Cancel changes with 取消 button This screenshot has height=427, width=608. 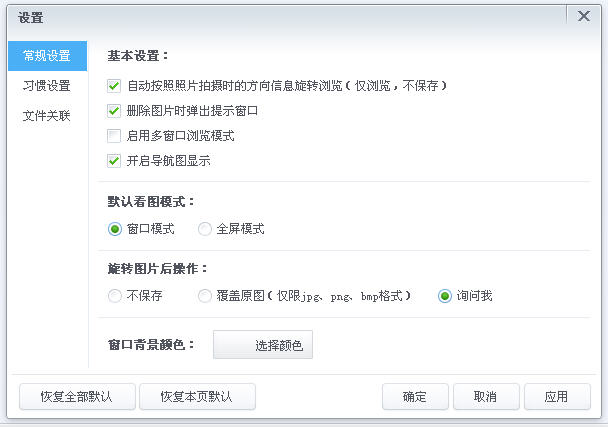(486, 396)
